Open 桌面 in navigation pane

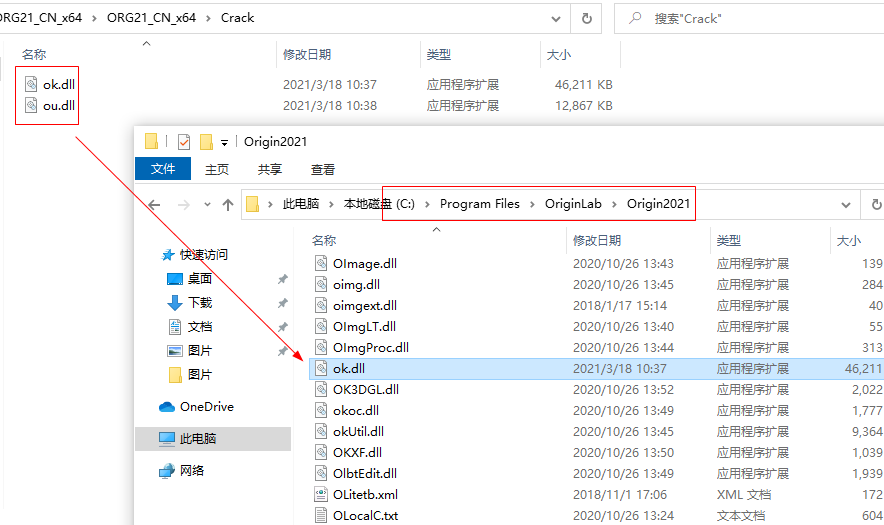200,279
